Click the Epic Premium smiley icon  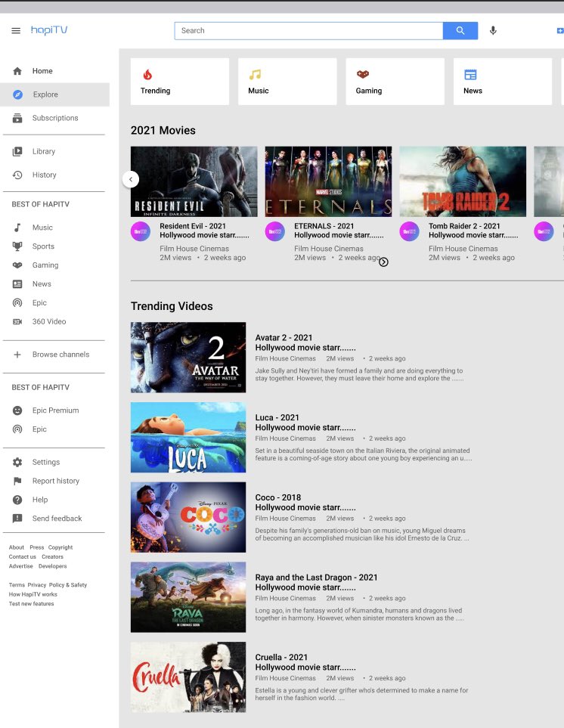(17, 410)
